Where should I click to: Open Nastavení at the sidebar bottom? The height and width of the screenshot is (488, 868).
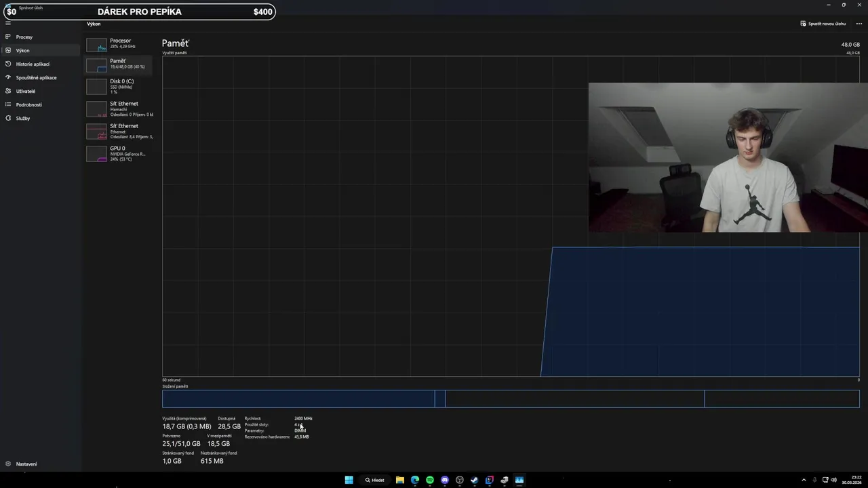click(39, 464)
